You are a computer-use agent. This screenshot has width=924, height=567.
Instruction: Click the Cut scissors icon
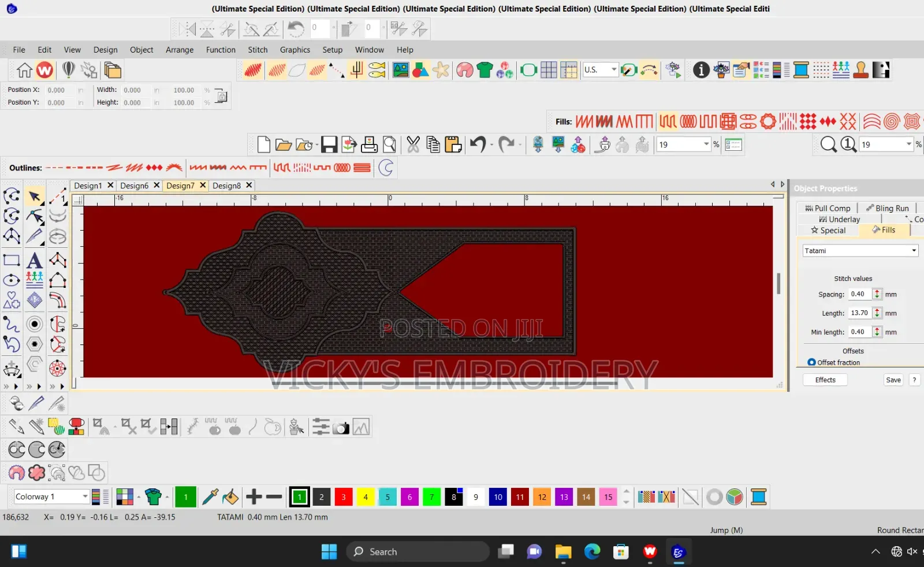click(x=413, y=144)
